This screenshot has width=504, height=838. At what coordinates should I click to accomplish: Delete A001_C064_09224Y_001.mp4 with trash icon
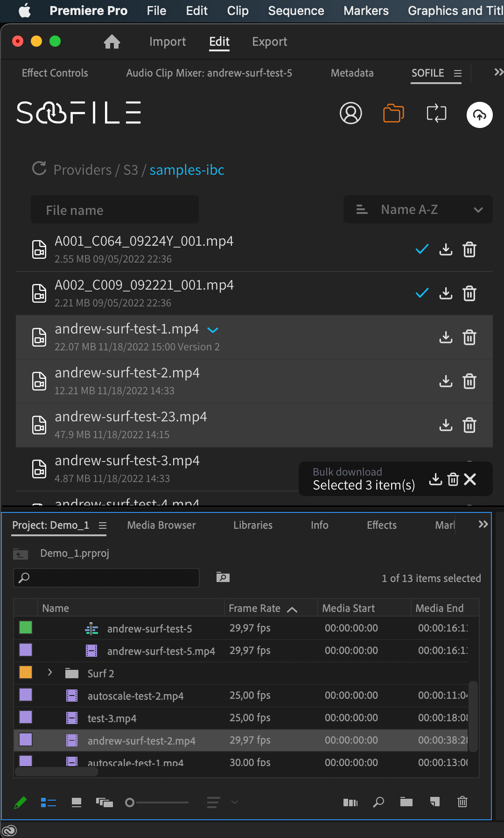(469, 249)
